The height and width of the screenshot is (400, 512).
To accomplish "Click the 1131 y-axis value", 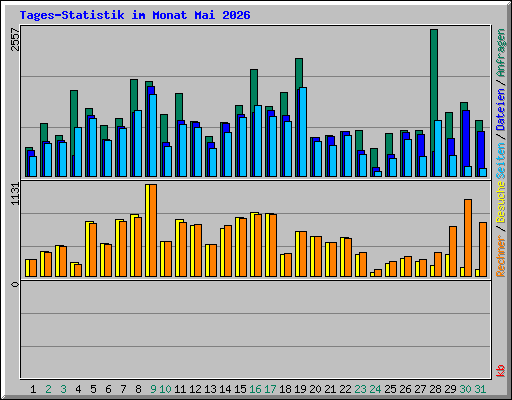I will pyautogui.click(x=15, y=194).
